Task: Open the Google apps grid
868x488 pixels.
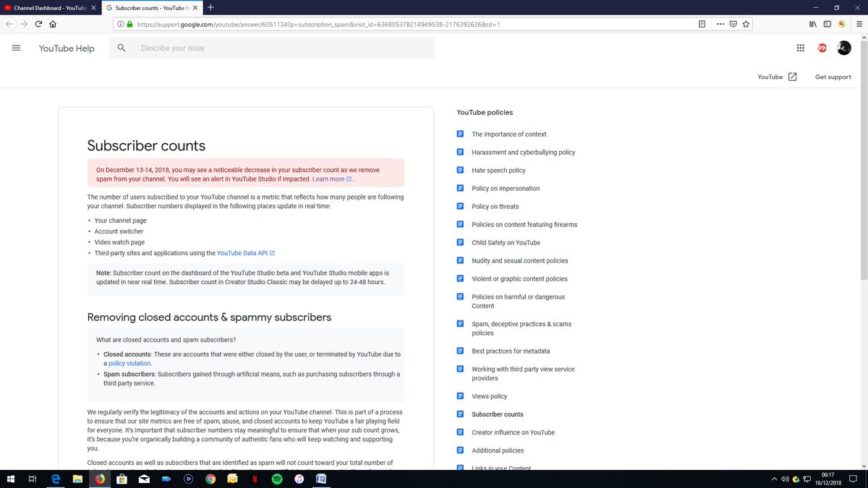Action: coord(801,48)
